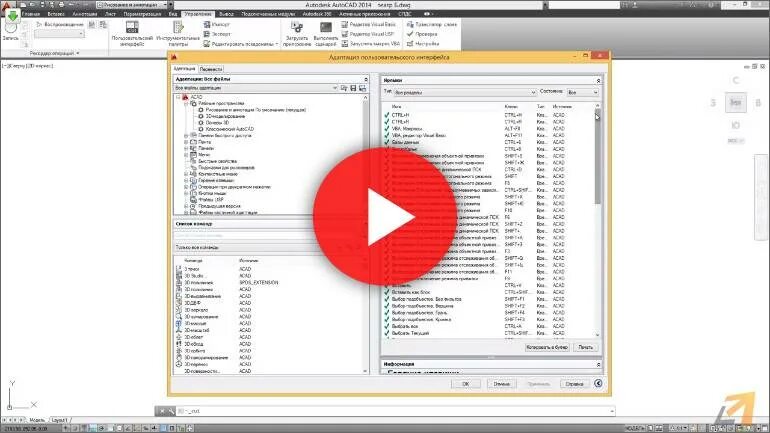This screenshot has width=770, height=433.
Task: Click the Отмена button
Action: 501,384
